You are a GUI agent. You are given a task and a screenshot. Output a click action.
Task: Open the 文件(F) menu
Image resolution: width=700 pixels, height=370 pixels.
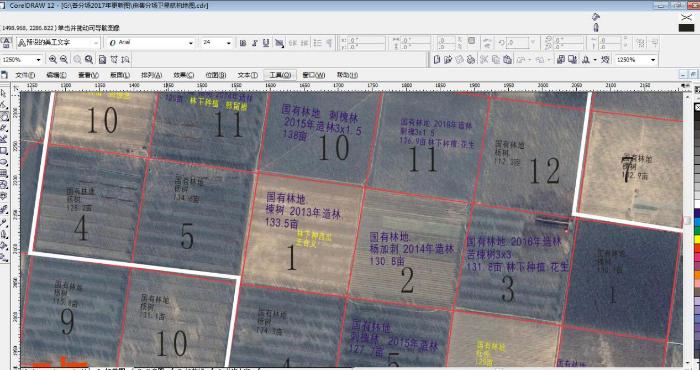click(25, 75)
